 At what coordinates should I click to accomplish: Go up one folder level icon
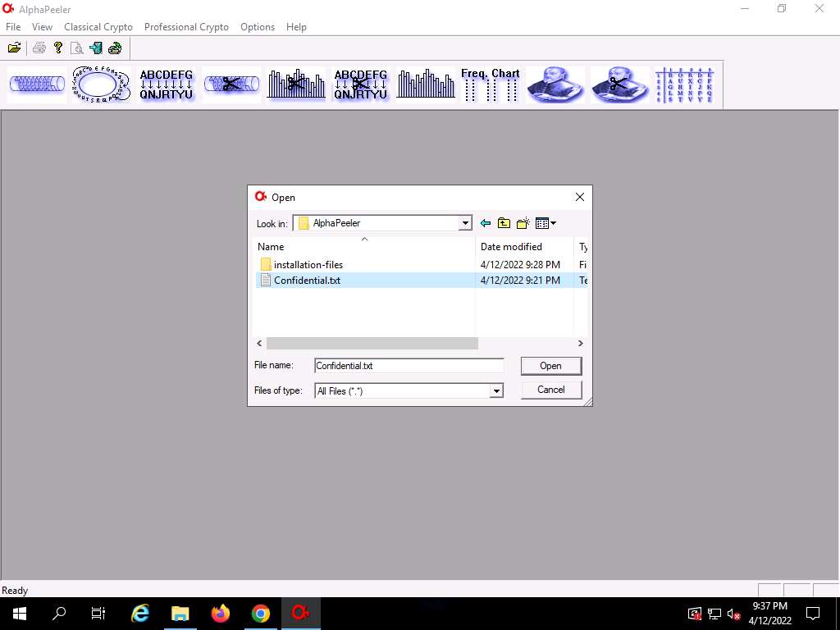pos(504,223)
